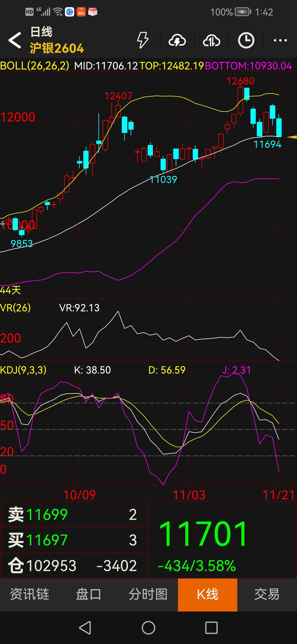Tap Android recent apps square button
The width and height of the screenshot is (297, 644).
click(x=211, y=628)
